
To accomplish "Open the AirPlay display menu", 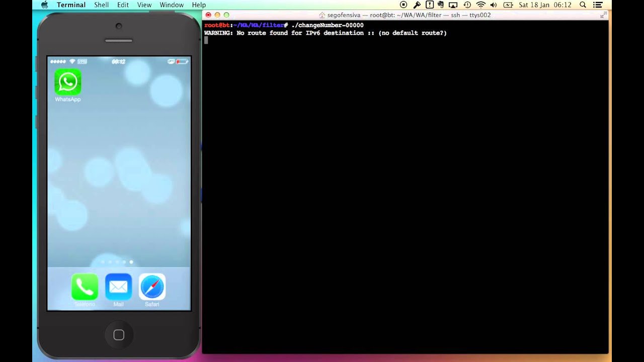I will tap(453, 5).
